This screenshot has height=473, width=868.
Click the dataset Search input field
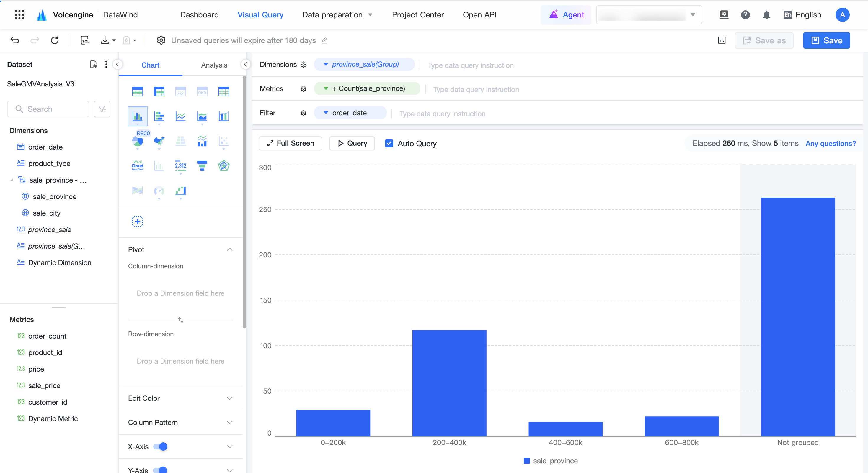[48, 109]
